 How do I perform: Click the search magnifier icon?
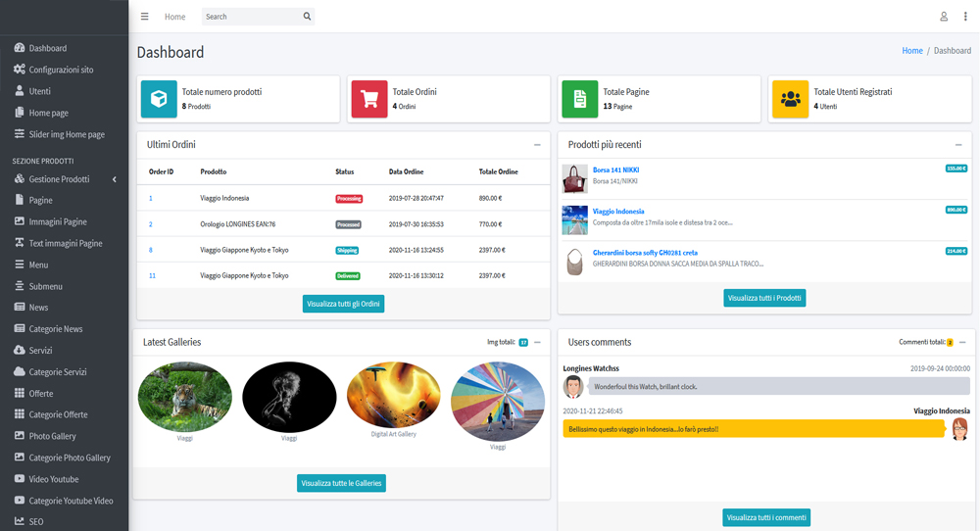[307, 17]
